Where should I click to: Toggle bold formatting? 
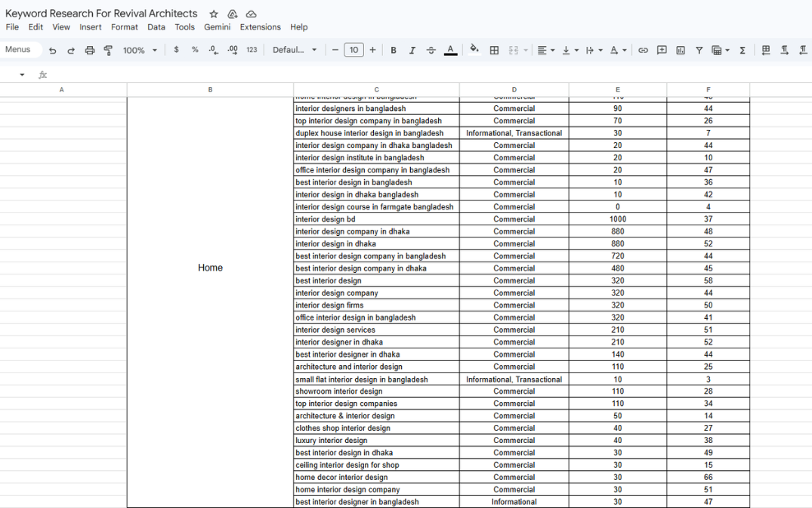[x=394, y=50]
